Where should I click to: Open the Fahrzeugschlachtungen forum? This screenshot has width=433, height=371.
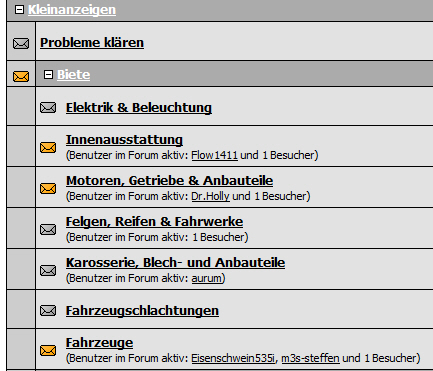(142, 311)
